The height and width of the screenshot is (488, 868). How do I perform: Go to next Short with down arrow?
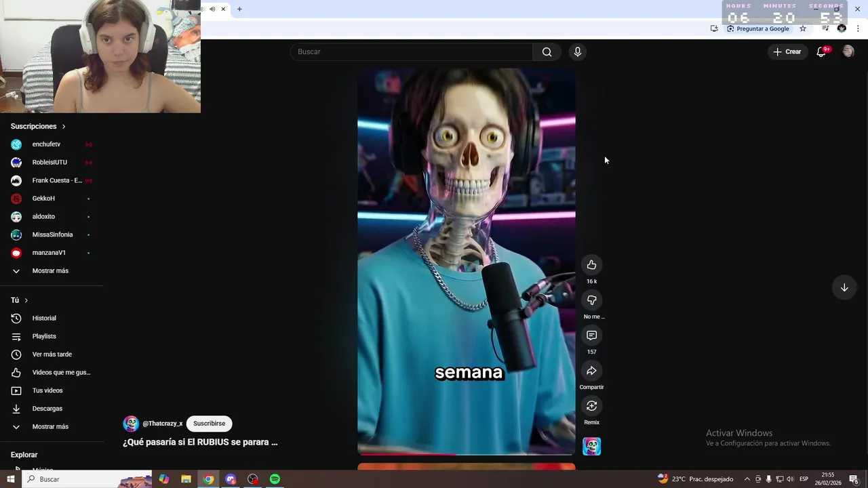coord(844,287)
